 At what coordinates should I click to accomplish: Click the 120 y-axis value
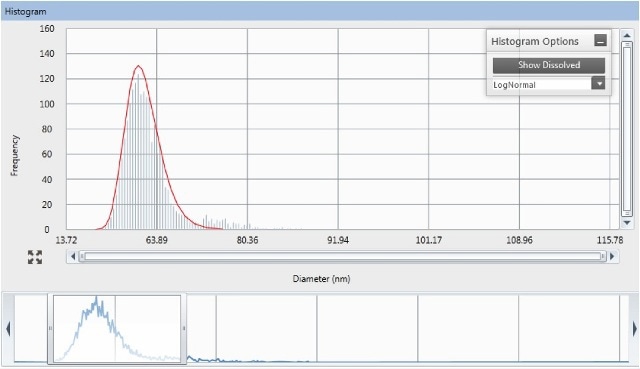[x=47, y=79]
